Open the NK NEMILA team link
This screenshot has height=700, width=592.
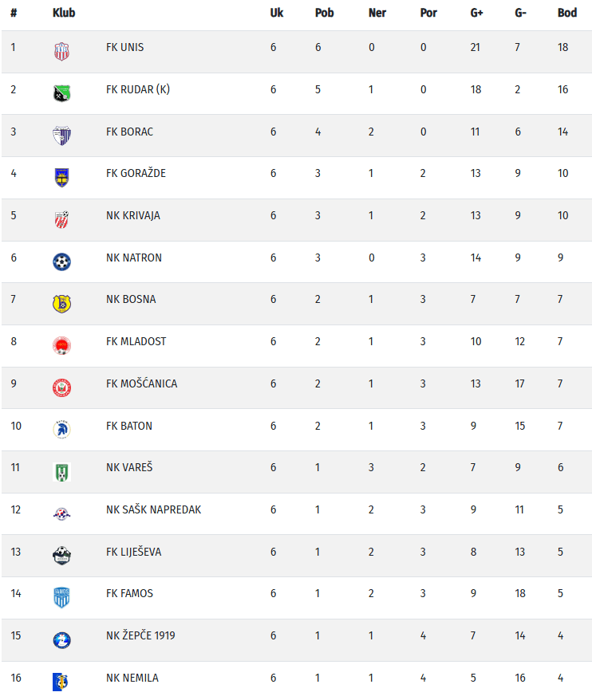click(132, 678)
